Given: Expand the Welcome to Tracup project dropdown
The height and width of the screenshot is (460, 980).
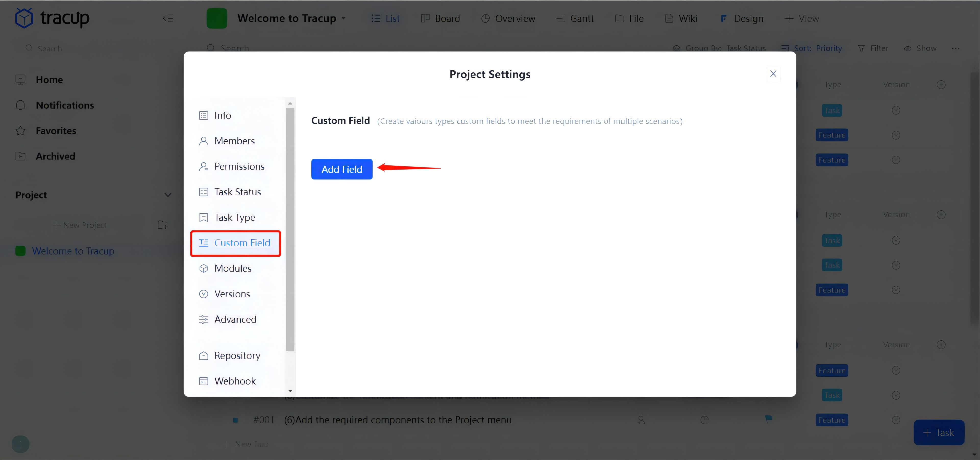Looking at the screenshot, I should coord(344,18).
